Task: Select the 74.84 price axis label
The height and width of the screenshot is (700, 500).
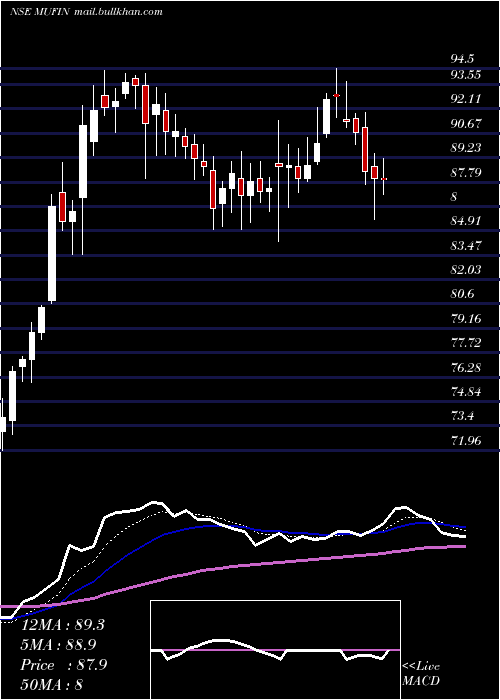Action: point(466,392)
